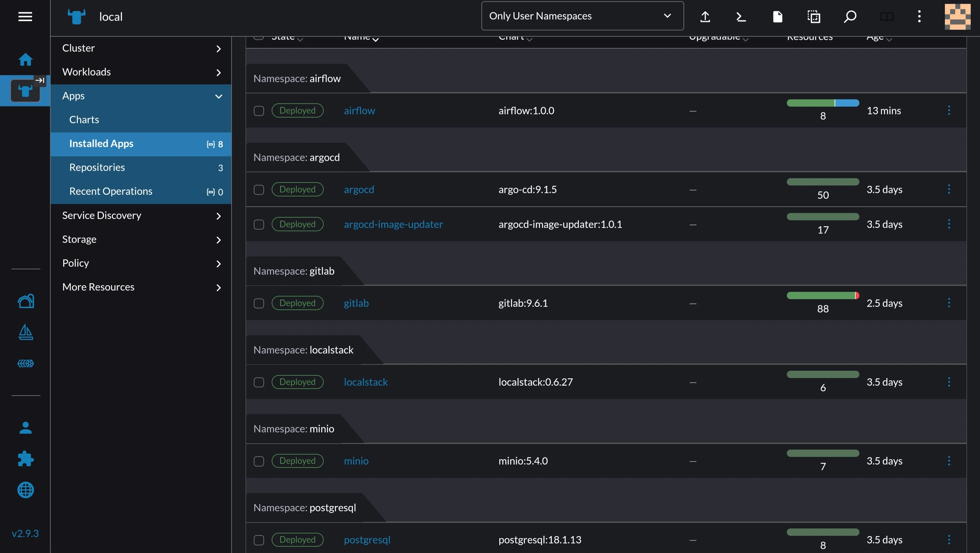The image size is (980, 553).
Task: Open the Kubectl Shell icon
Action: pyautogui.click(x=741, y=16)
